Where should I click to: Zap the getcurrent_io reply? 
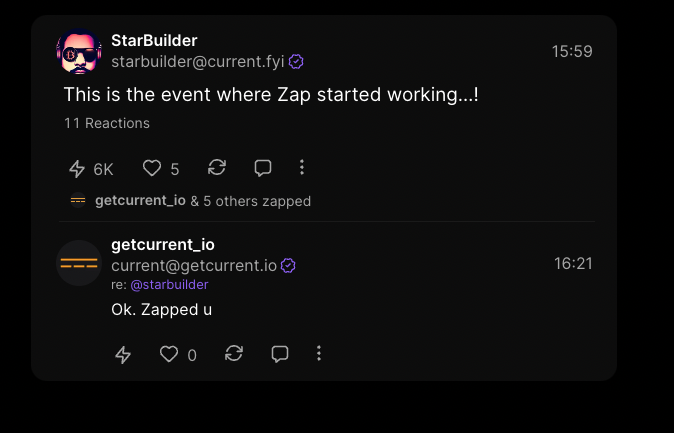(123, 354)
